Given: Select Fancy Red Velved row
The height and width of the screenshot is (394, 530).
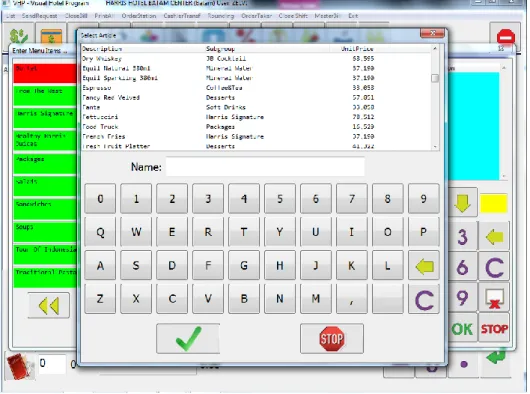Looking at the screenshot, I should pyautogui.click(x=256, y=98).
